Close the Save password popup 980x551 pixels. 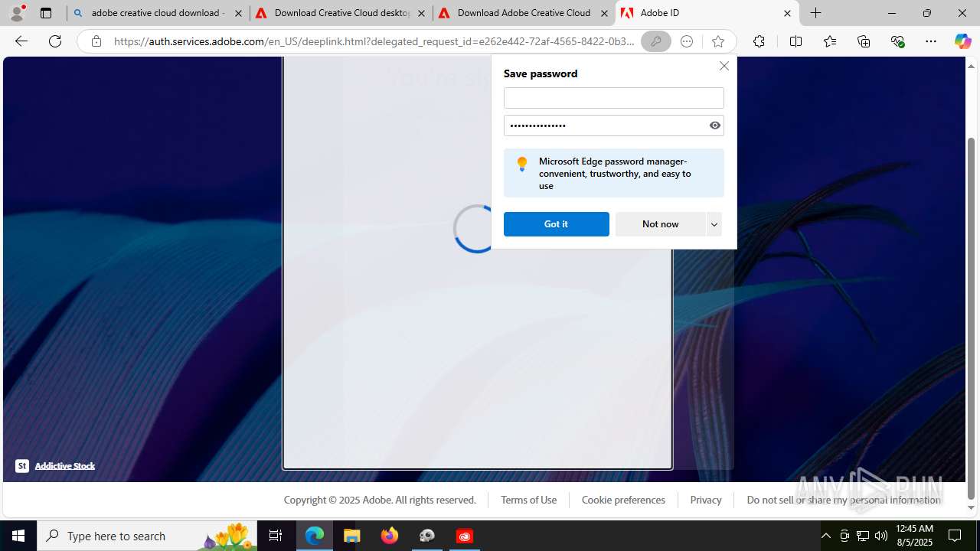(x=724, y=66)
